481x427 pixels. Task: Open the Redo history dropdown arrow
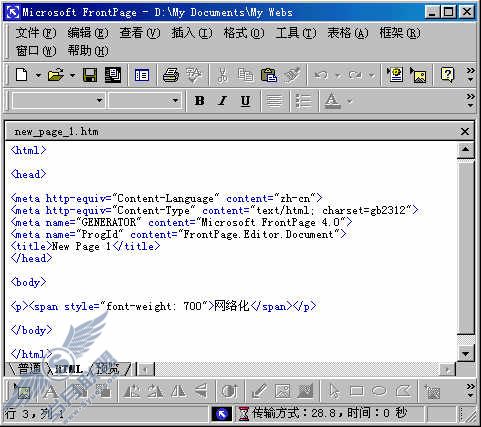pyautogui.click(x=371, y=75)
